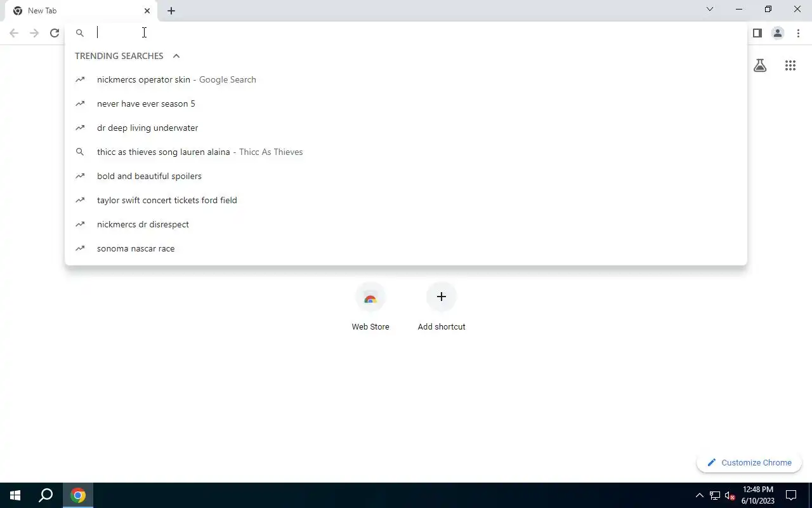Toggle the side panel icon
Screen dimensions: 812x508
(757, 33)
